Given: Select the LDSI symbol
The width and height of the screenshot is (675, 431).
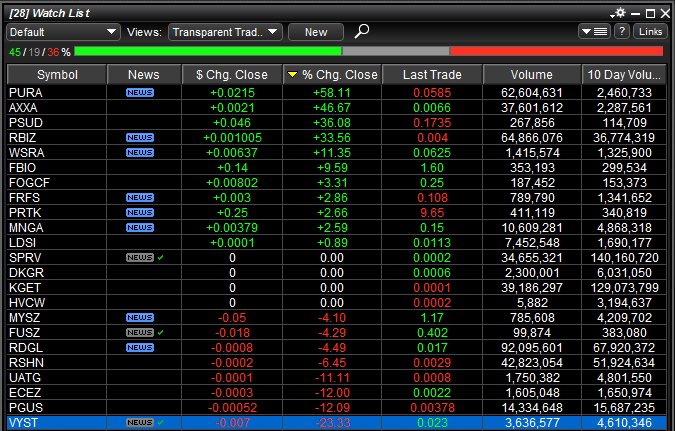Looking at the screenshot, I should coord(22,242).
